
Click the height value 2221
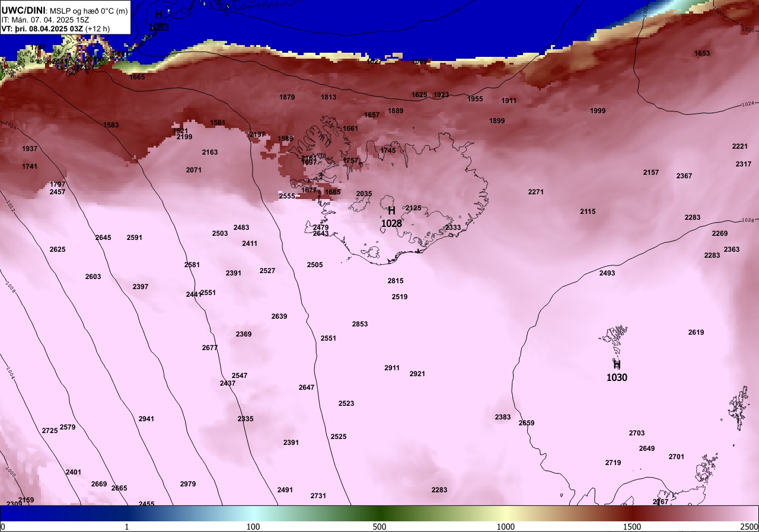coord(740,146)
